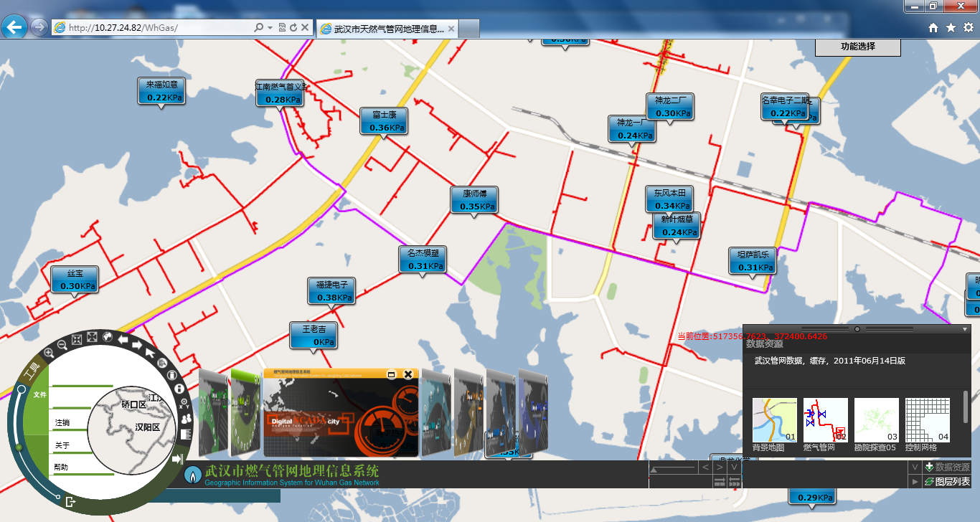Expand the address bar search dropdown arrow
This screenshot has height=522, width=980.
(x=270, y=27)
